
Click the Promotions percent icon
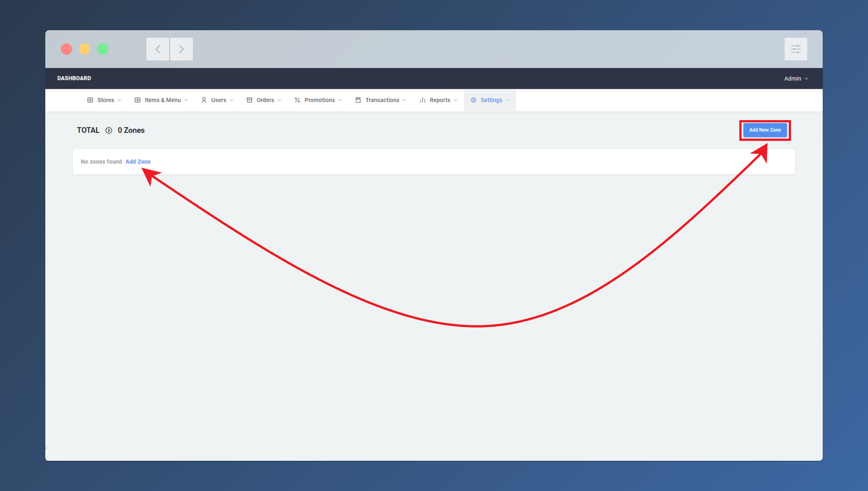297,100
